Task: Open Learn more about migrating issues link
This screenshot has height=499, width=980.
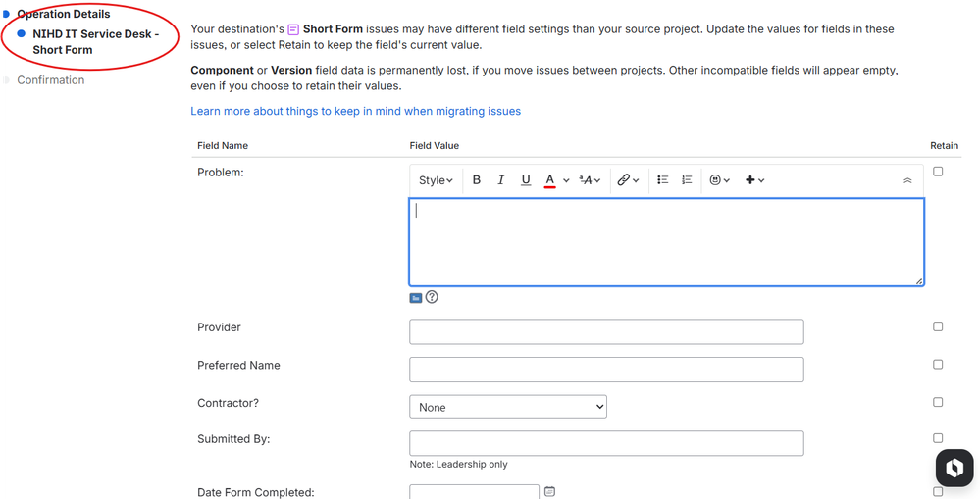Action: (356, 111)
